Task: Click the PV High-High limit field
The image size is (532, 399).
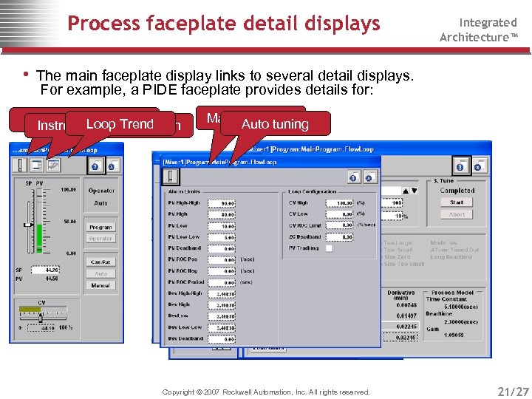Action: 222,203
